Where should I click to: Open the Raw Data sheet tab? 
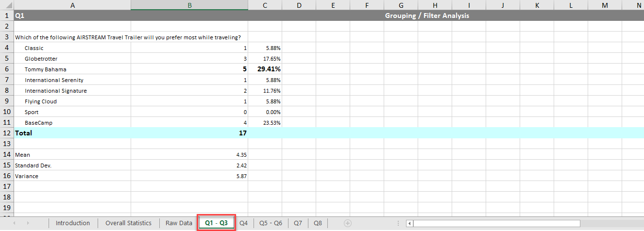click(x=179, y=223)
